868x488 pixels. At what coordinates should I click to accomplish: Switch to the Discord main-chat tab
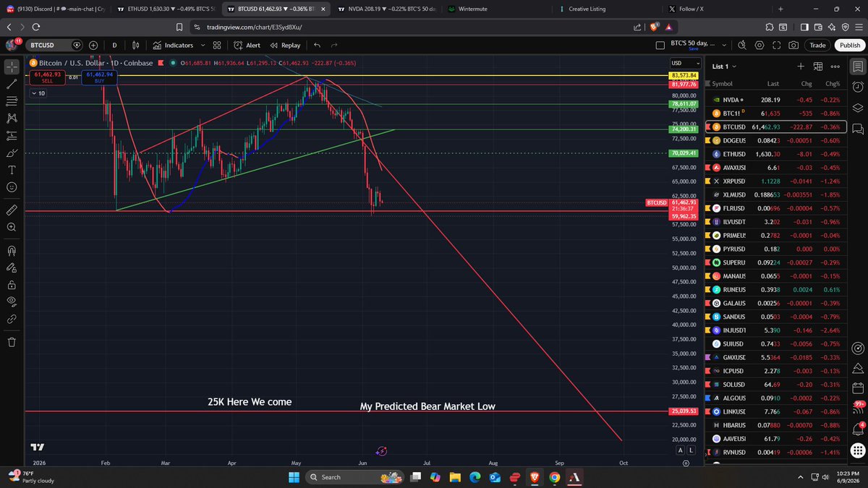coord(56,9)
